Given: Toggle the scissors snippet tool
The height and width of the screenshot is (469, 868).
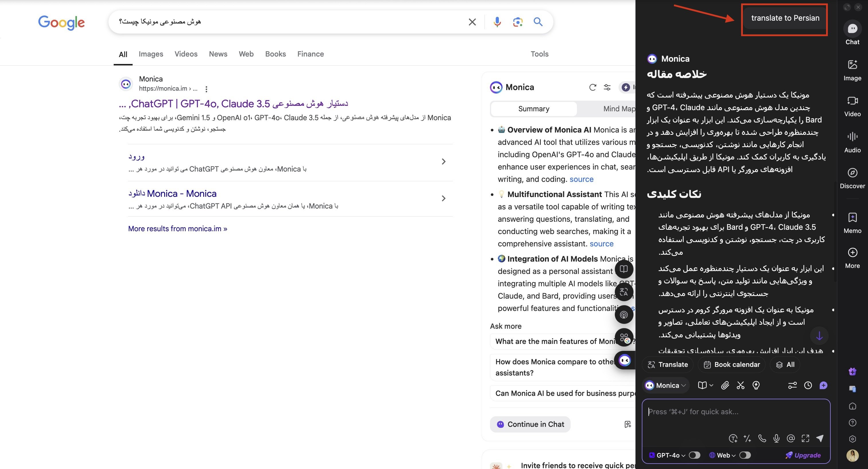Looking at the screenshot, I should (x=740, y=386).
